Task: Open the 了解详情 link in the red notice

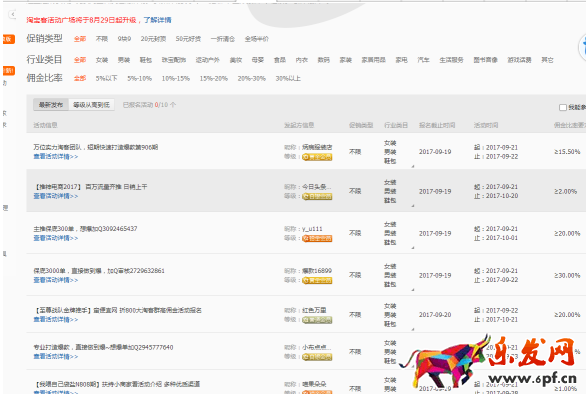Action: [x=158, y=20]
